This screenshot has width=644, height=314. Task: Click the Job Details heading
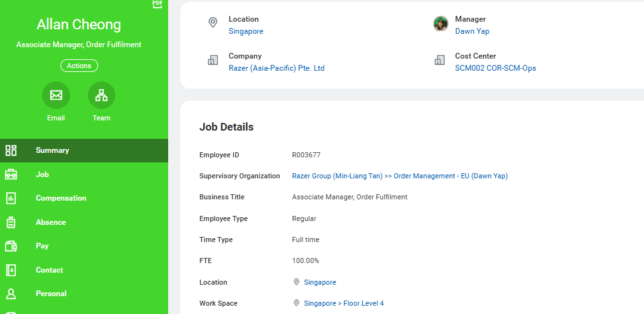226,127
